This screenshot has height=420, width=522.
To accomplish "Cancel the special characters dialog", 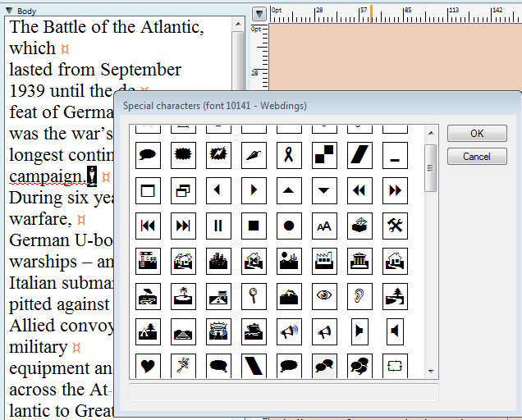I will (477, 157).
